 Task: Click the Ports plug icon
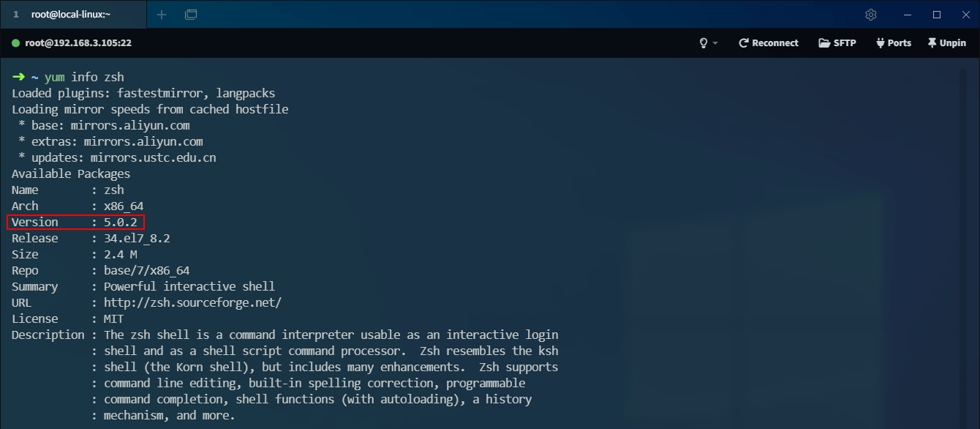click(x=880, y=43)
